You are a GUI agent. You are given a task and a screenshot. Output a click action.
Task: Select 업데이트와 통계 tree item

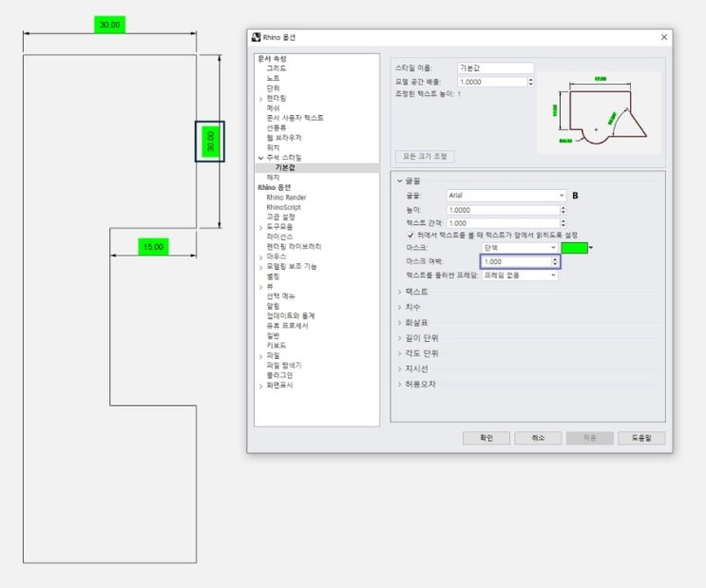[x=291, y=316]
